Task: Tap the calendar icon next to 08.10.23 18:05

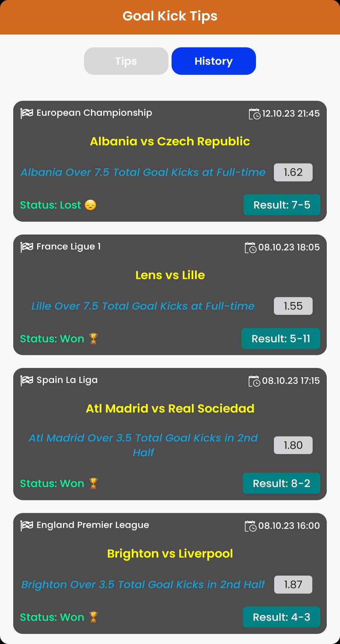Action: click(251, 247)
